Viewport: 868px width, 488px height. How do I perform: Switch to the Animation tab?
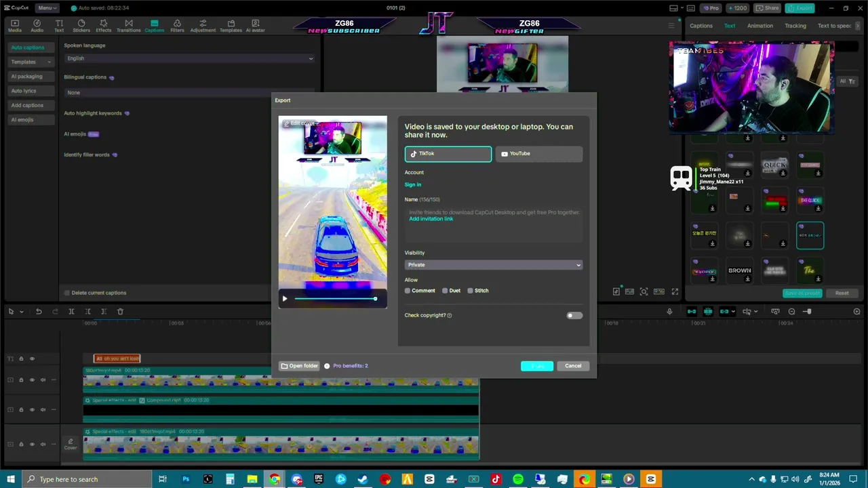pyautogui.click(x=760, y=26)
